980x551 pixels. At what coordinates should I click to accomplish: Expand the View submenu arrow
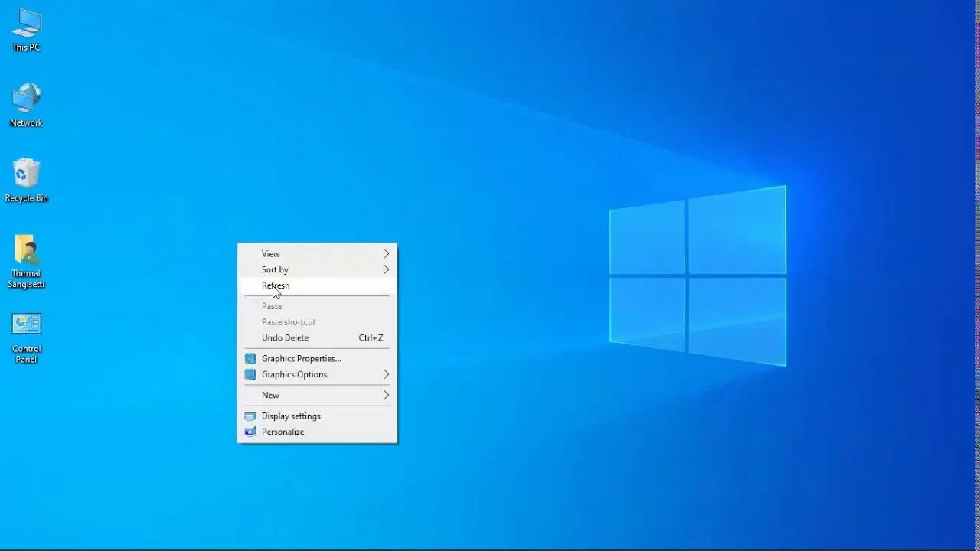(x=387, y=253)
